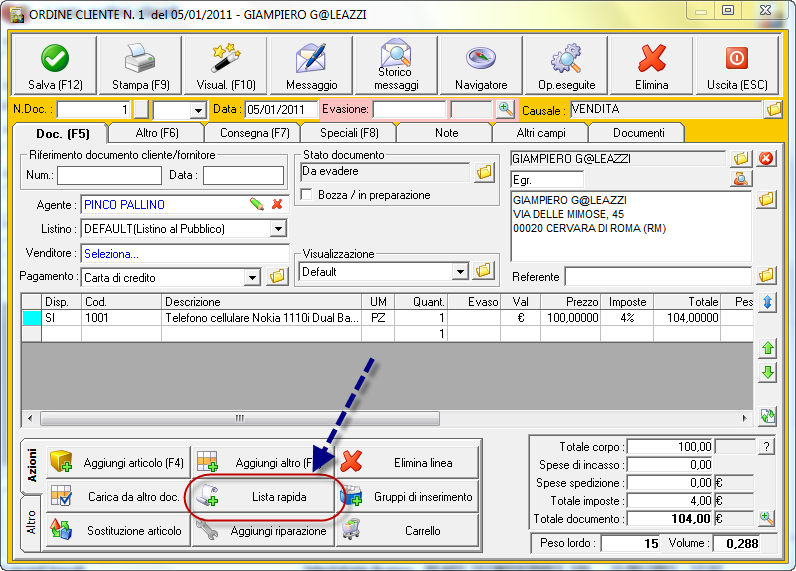The height and width of the screenshot is (571, 796).
Task: Clear agent PINCO PALLINO with red X
Action: [277, 205]
